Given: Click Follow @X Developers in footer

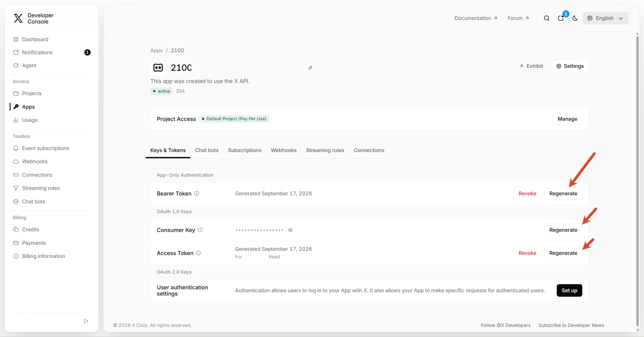Looking at the screenshot, I should click(x=506, y=325).
